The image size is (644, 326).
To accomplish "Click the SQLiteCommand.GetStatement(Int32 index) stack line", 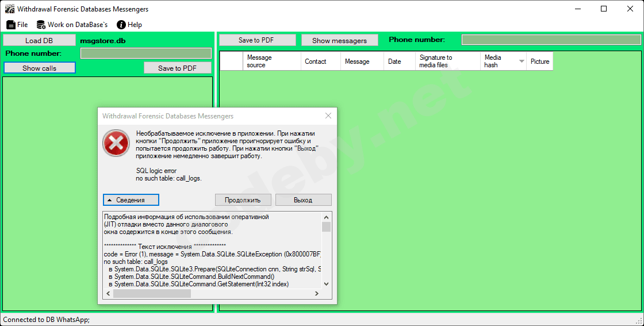I will pos(199,283).
